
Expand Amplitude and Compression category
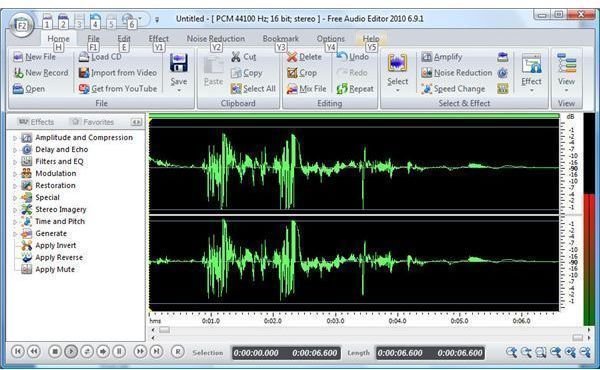point(15,138)
